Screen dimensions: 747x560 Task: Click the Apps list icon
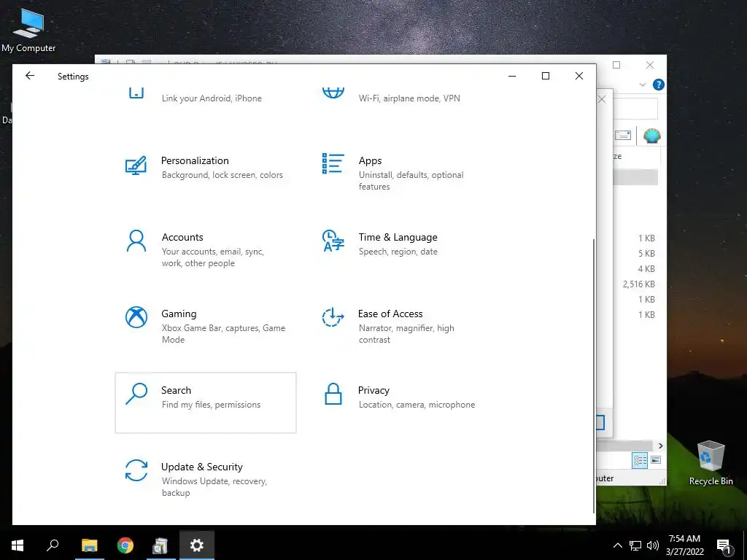(x=333, y=163)
